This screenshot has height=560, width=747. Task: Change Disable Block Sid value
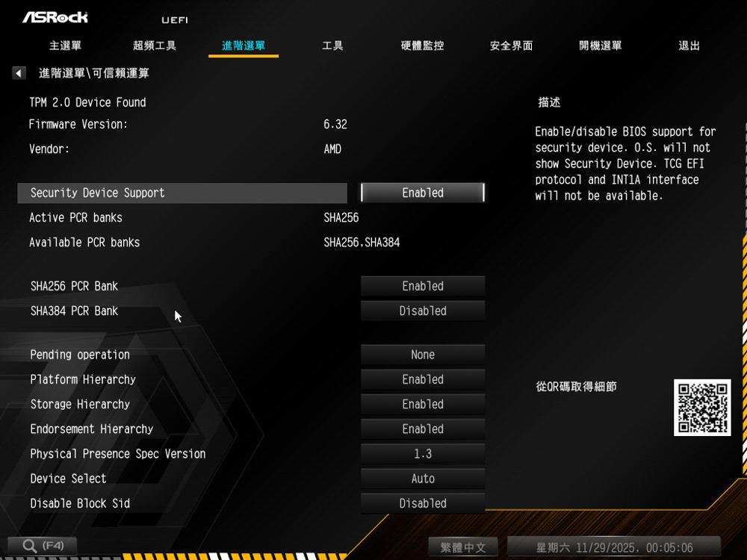tap(423, 503)
